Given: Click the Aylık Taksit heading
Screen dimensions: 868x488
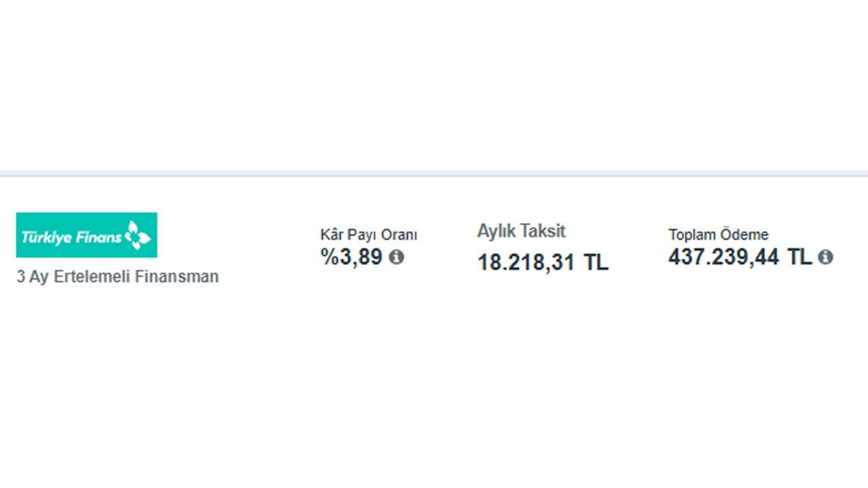Looking at the screenshot, I should click(x=521, y=231).
